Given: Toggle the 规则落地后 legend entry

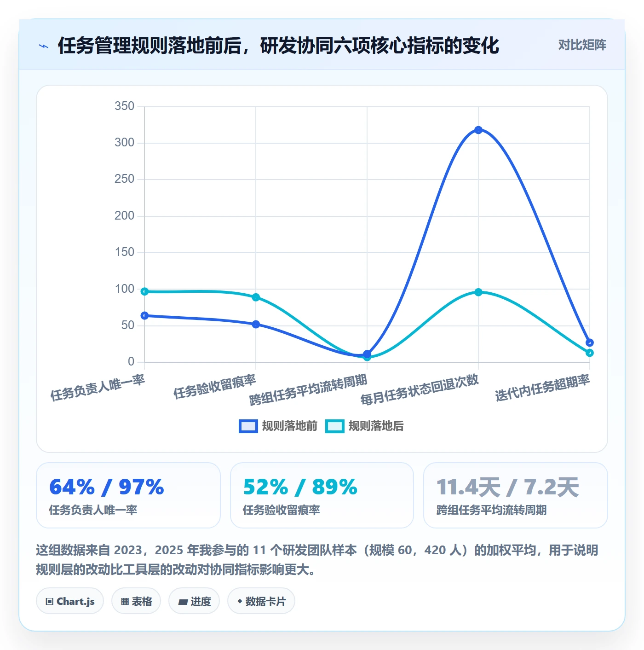Looking at the screenshot, I should 364,426.
